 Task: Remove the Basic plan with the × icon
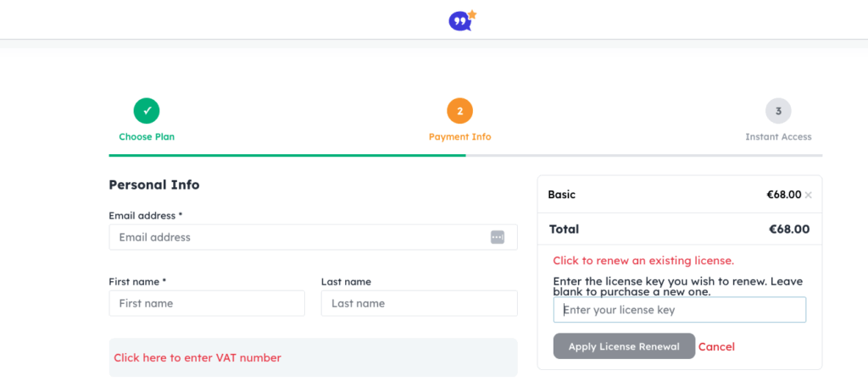click(x=809, y=196)
